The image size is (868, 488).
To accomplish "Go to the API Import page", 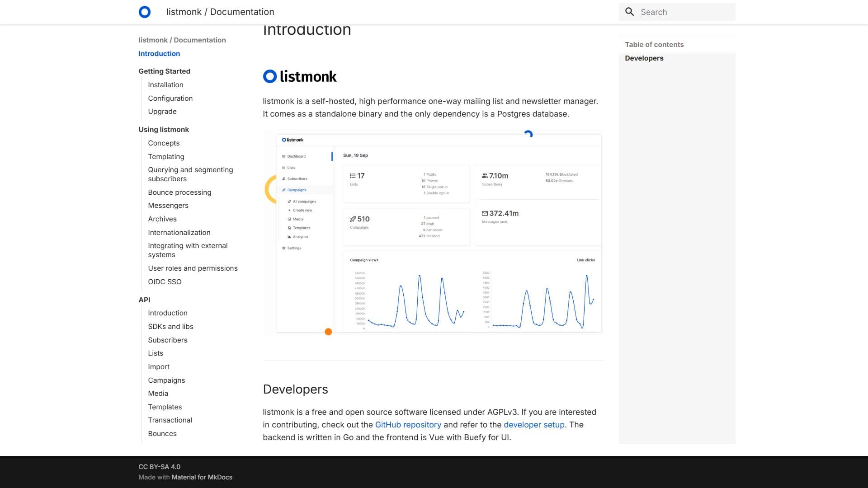I will 159,366.
